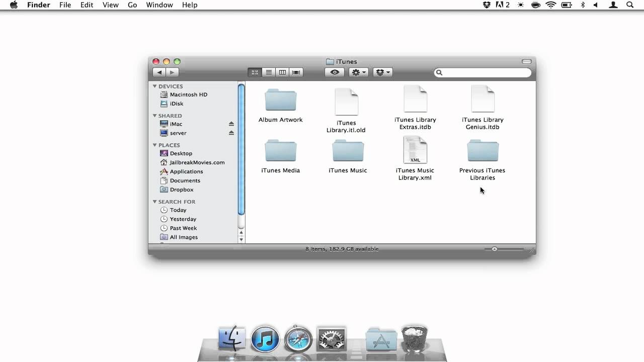Viewport: 644px width, 362px height.
Task: Open the Help menu
Action: click(190, 5)
